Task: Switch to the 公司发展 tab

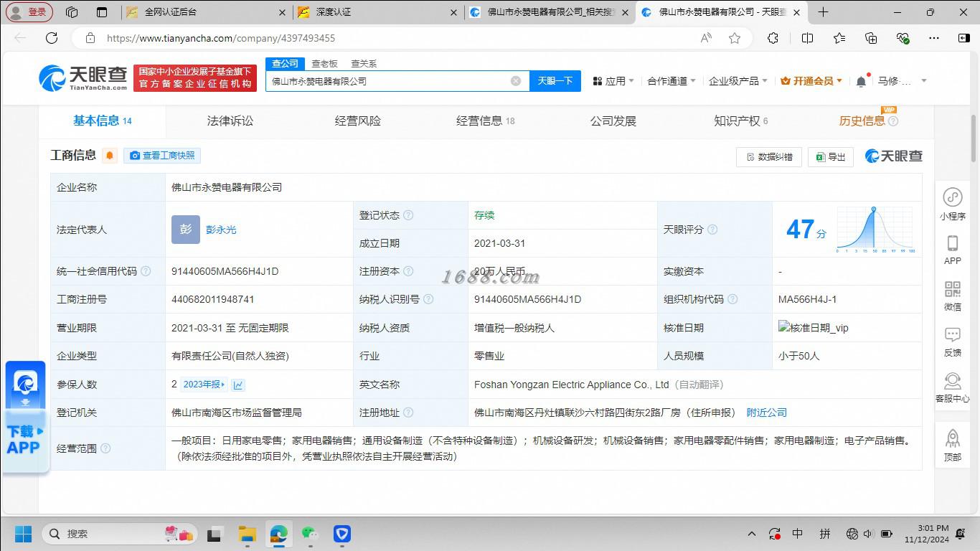Action: click(613, 121)
